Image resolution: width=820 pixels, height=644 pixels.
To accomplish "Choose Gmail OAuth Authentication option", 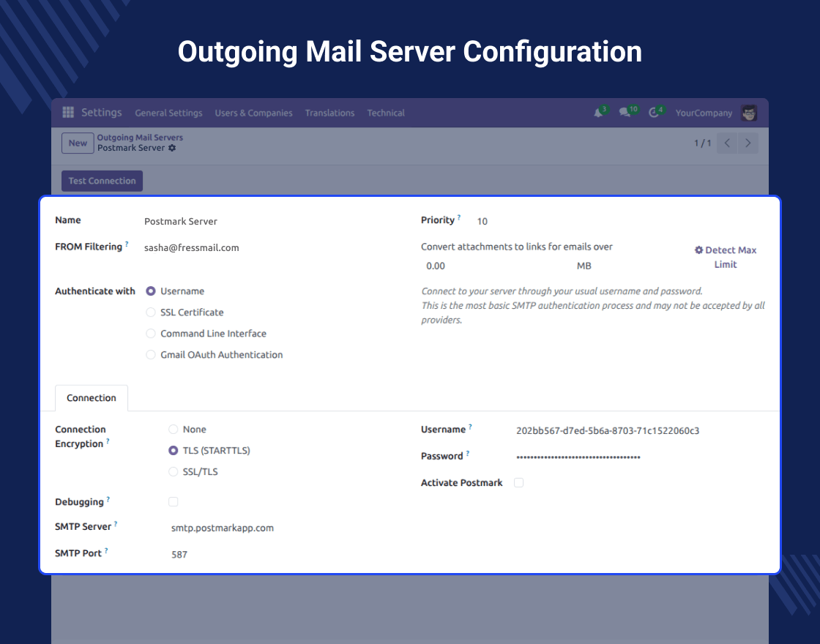I will [151, 355].
